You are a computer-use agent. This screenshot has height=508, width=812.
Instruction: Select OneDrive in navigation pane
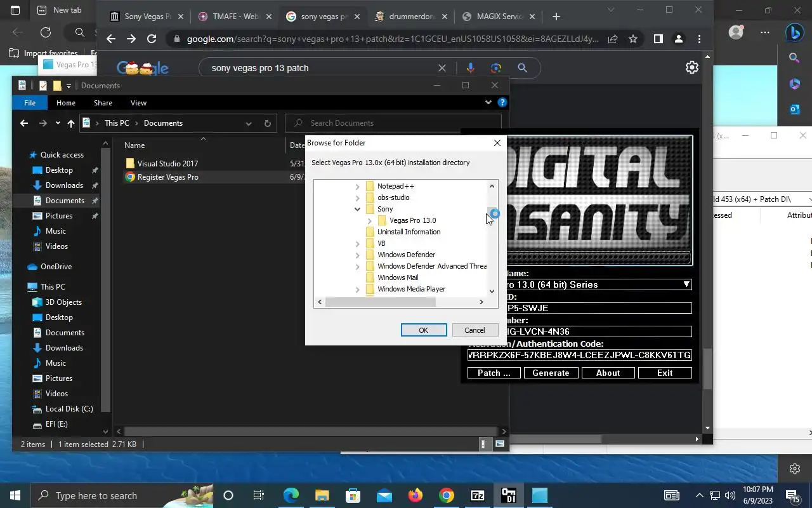(x=56, y=267)
